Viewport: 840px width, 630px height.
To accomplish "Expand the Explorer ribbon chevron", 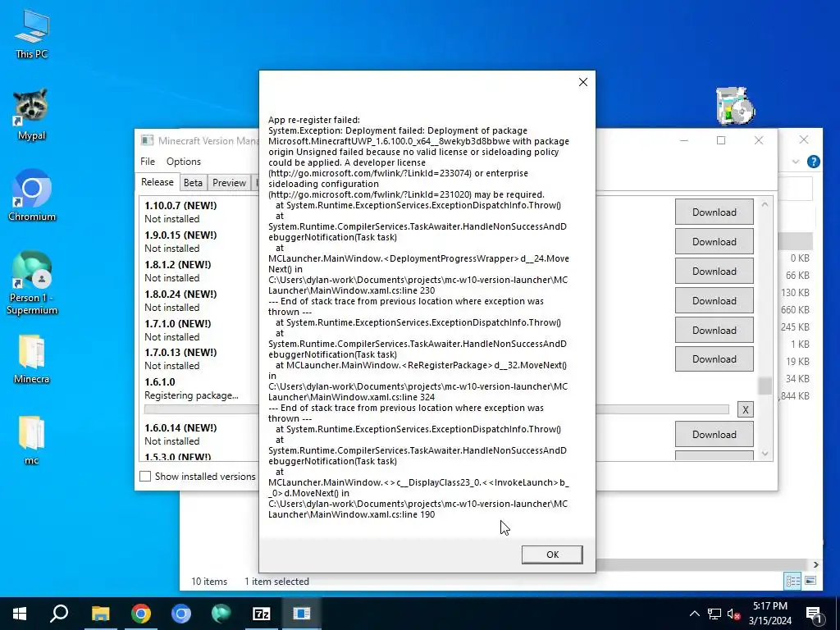I will 796,162.
